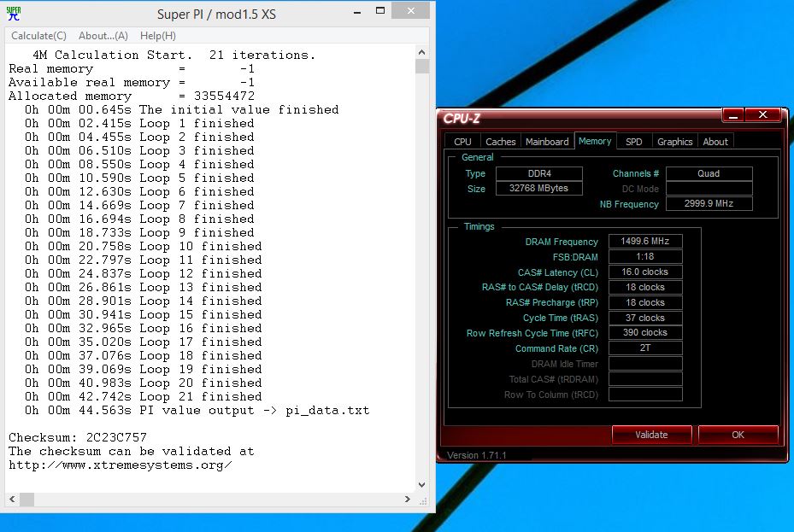Open the SPD tab in CPU-Z
Viewport: 794px width, 532px height.
pyautogui.click(x=634, y=142)
